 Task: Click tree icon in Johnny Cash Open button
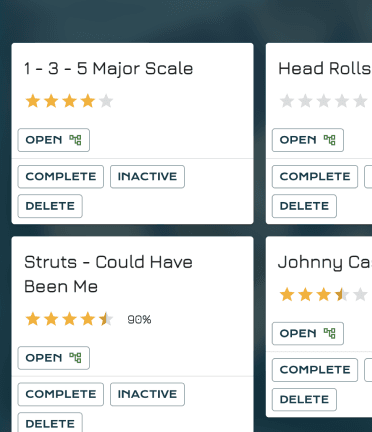click(330, 333)
